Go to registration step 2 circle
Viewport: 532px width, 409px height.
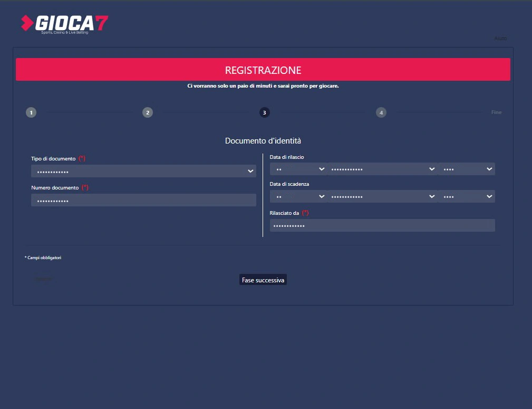click(148, 112)
